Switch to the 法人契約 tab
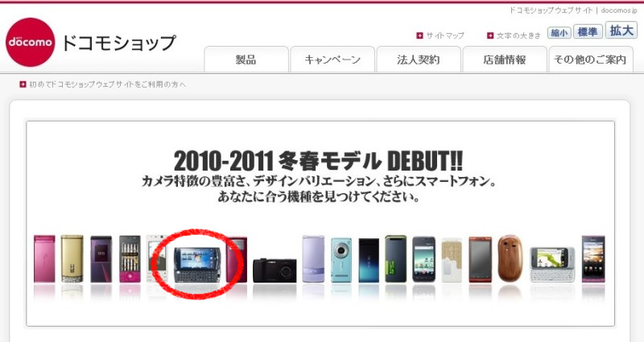 (419, 60)
